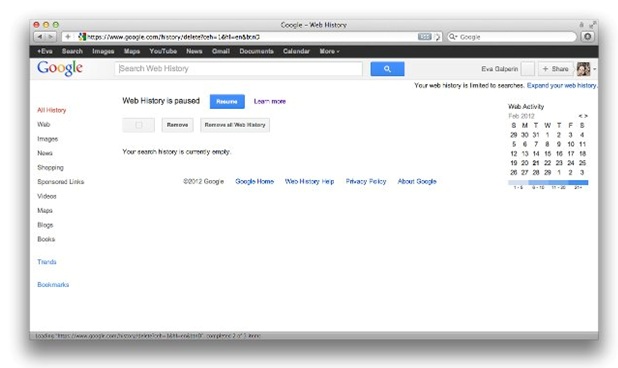Viewport: 618px width, 368px height.
Task: Open YouTube in the Google bar
Action: (163, 51)
